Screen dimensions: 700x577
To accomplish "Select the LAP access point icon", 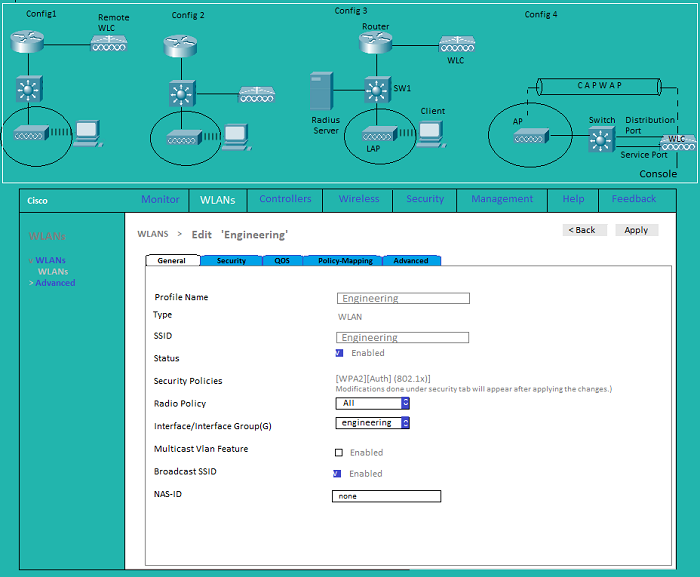I will (375, 134).
